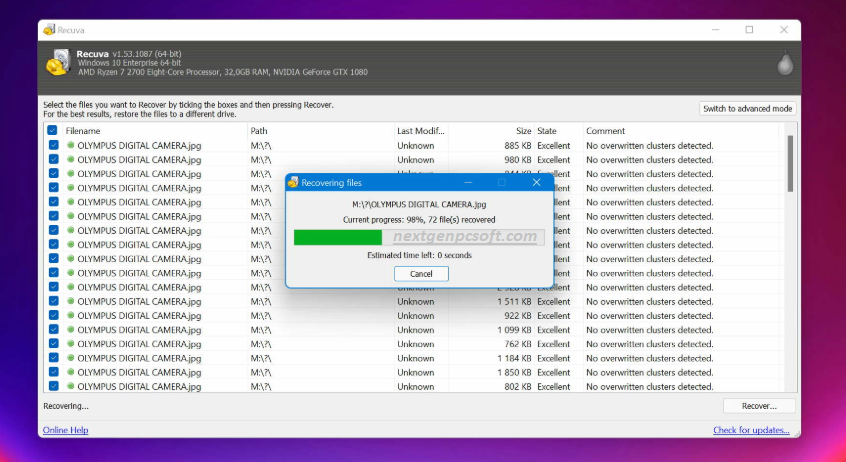Click the green status dot of the 1 184 KB file

tap(70, 358)
